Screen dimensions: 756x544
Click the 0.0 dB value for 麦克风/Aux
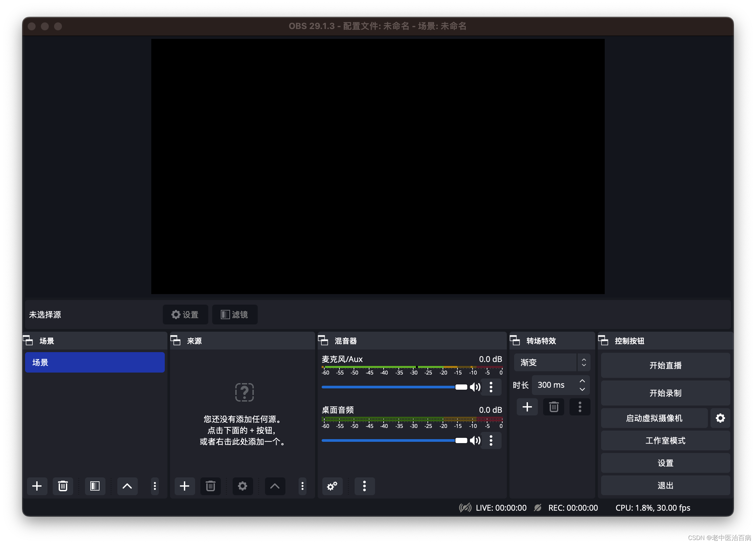[x=490, y=359]
